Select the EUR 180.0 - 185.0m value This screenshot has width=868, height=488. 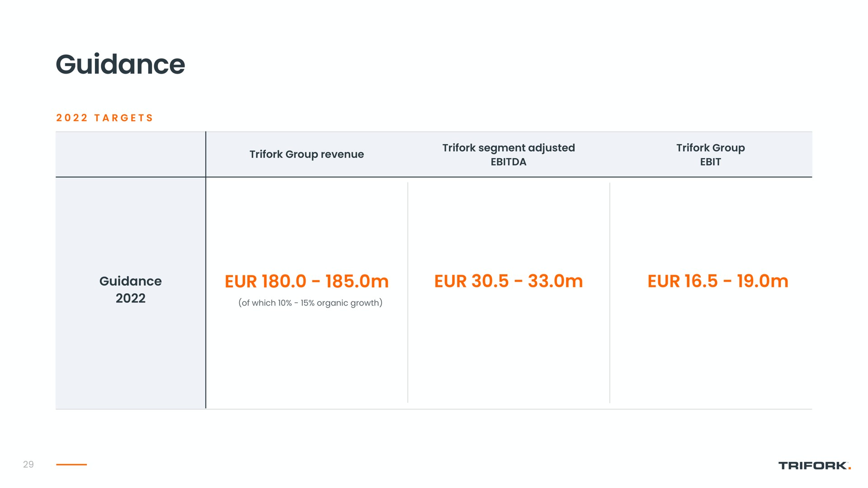pyautogui.click(x=307, y=282)
